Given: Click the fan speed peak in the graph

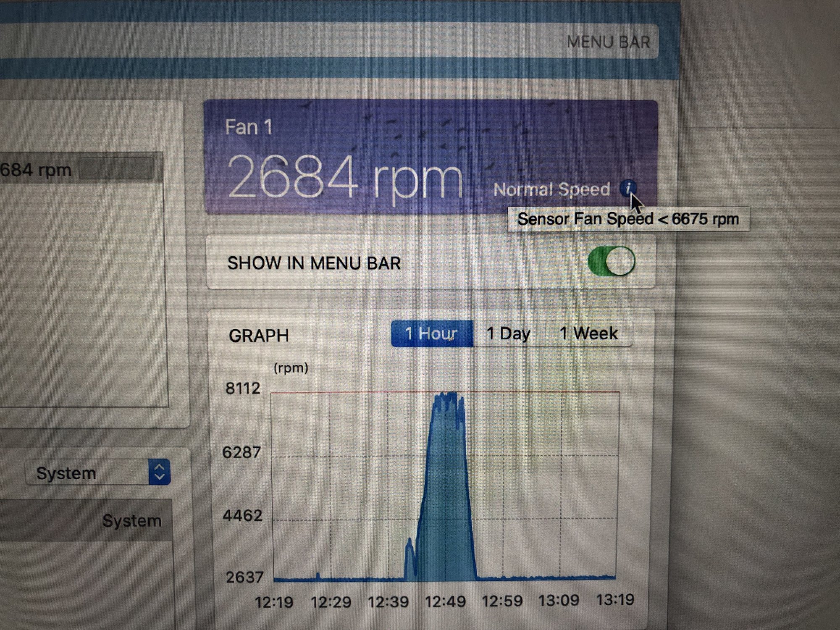Looking at the screenshot, I should tap(447, 399).
